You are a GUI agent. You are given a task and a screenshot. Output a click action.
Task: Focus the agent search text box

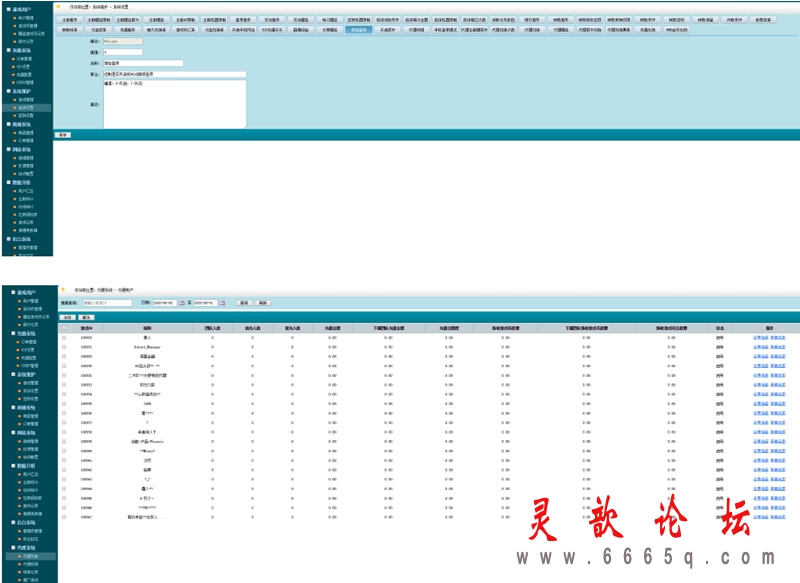click(x=107, y=303)
